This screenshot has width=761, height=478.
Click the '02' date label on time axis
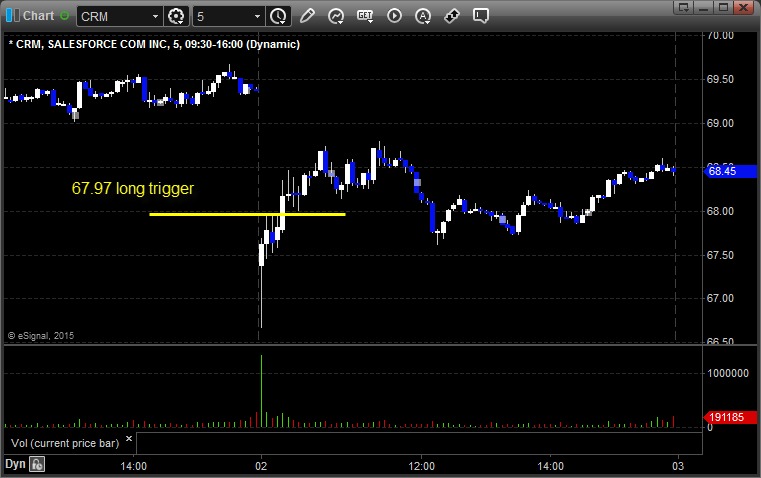(261, 466)
